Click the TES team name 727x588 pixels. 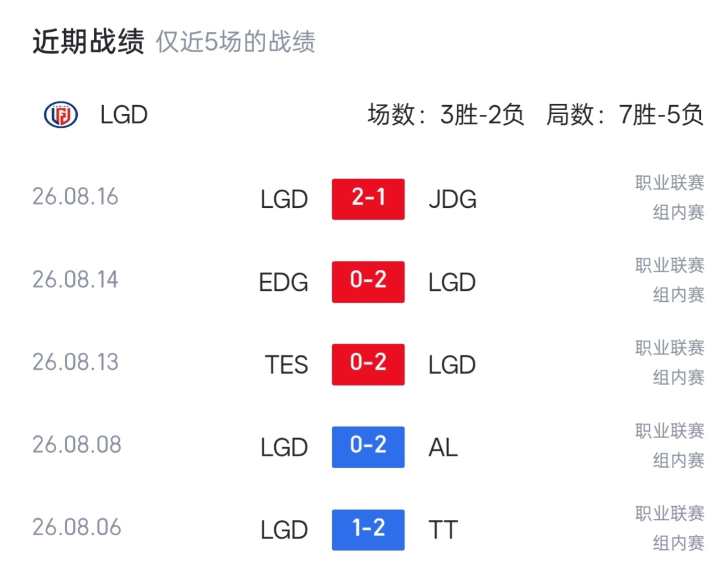pos(287,365)
